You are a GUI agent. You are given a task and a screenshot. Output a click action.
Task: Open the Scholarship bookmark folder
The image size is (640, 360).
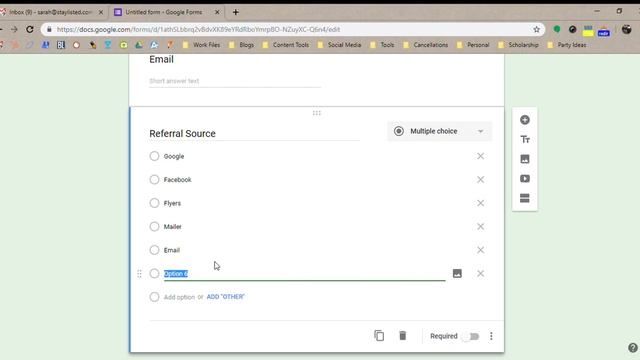pyautogui.click(x=518, y=45)
